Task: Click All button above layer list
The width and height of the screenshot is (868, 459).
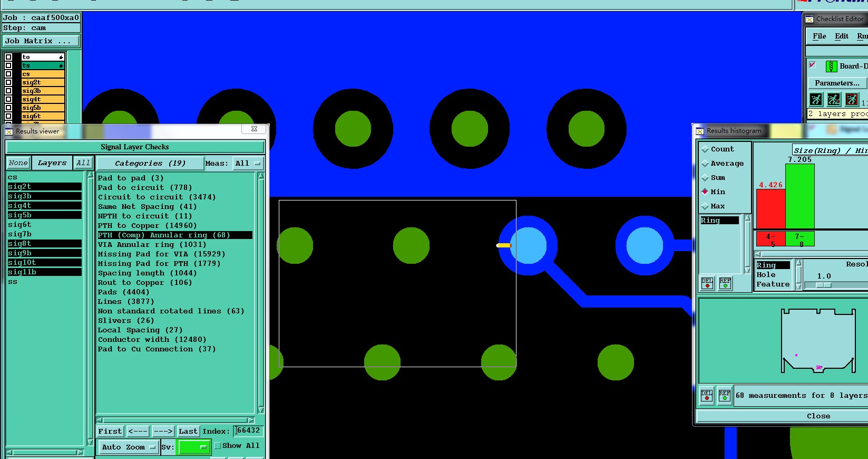Action: [83, 163]
